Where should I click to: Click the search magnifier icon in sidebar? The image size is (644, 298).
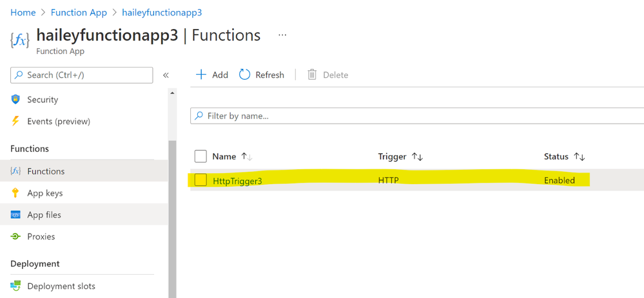[19, 75]
